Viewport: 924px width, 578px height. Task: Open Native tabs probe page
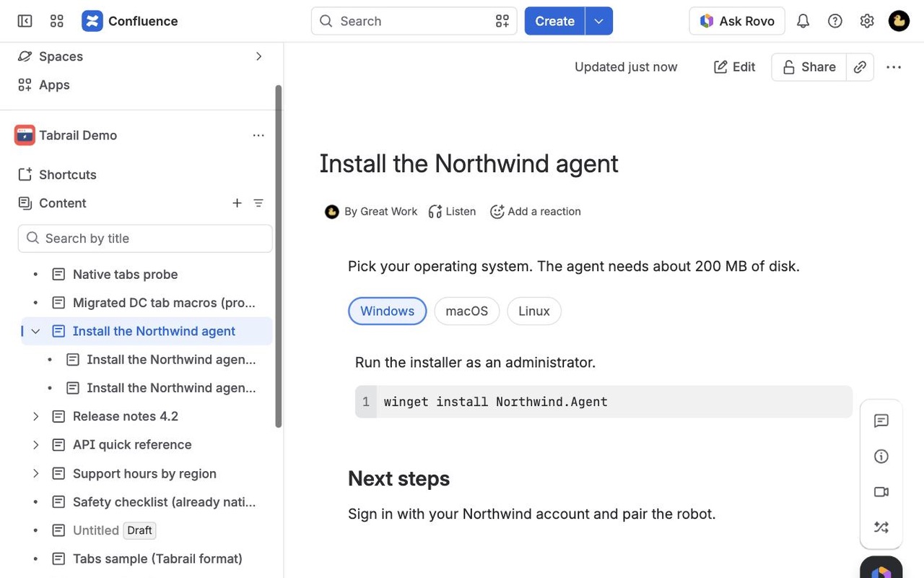coord(126,275)
